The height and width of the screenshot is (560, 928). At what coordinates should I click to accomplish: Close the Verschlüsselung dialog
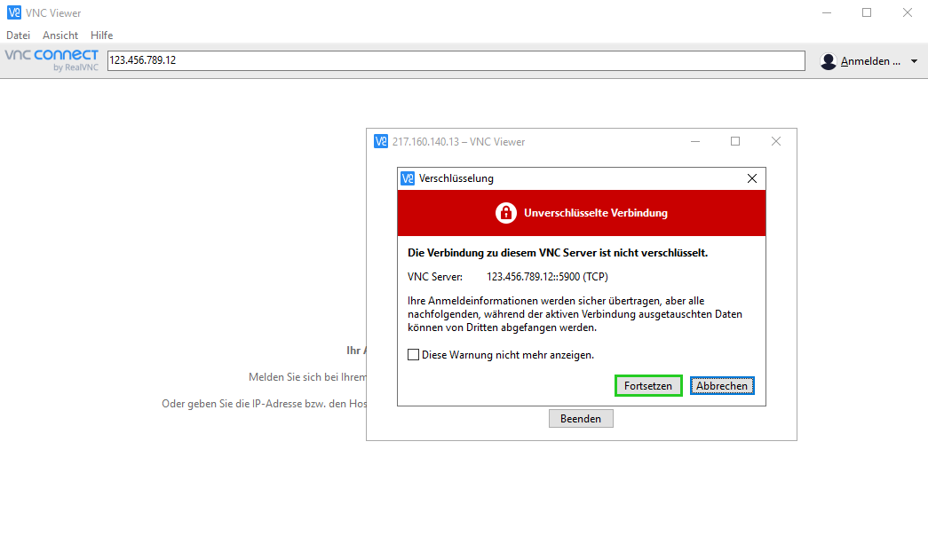click(x=752, y=178)
